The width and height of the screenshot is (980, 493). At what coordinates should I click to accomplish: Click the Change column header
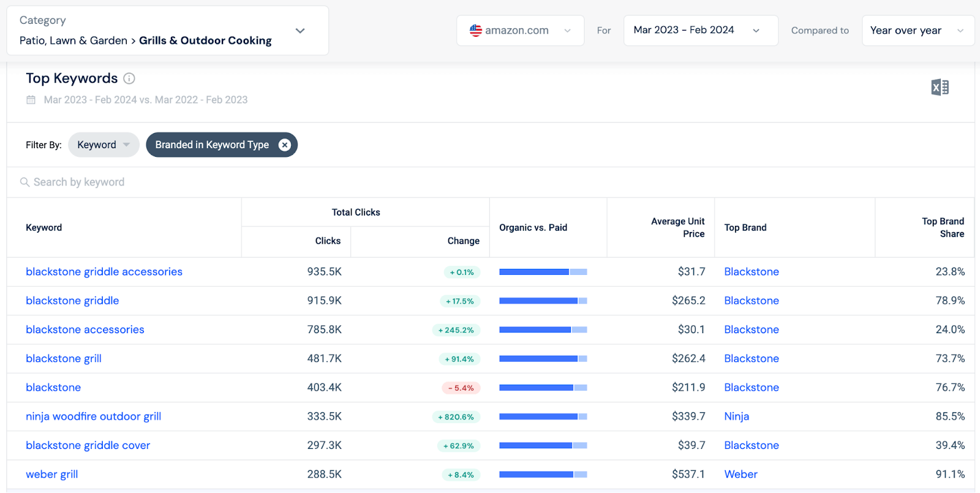464,241
